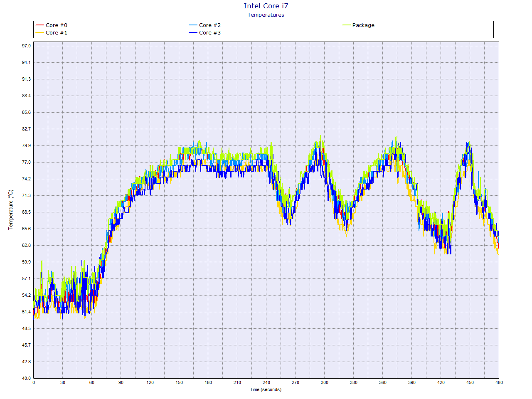Click the 42.8 temperature axis value
Screen dimensions: 532x399
pyautogui.click(x=26, y=362)
